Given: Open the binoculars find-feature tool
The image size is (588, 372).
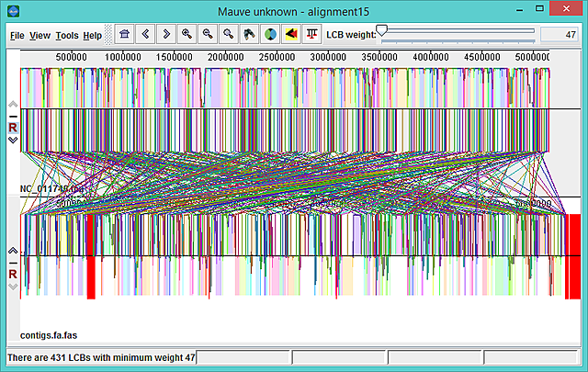Looking at the screenshot, I should pyautogui.click(x=249, y=35).
